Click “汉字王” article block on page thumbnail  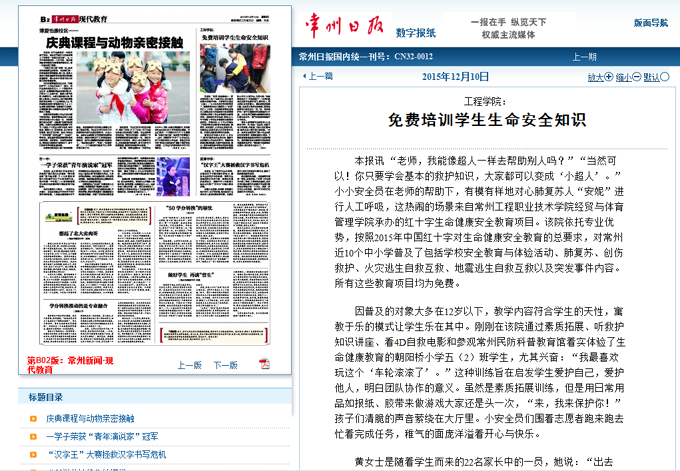(x=235, y=178)
